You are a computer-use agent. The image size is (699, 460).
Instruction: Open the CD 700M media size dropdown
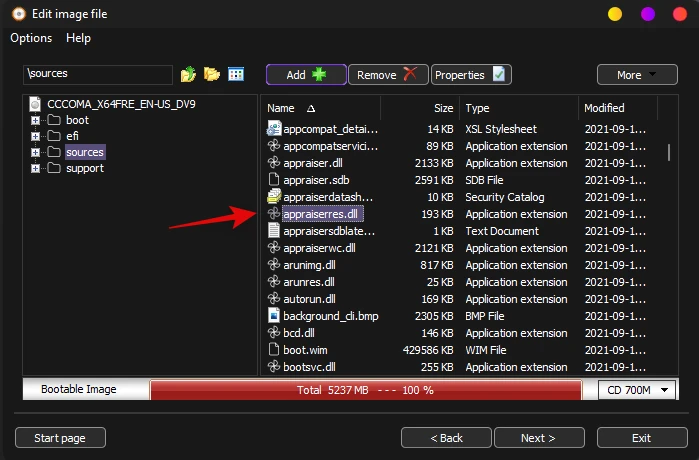636,390
